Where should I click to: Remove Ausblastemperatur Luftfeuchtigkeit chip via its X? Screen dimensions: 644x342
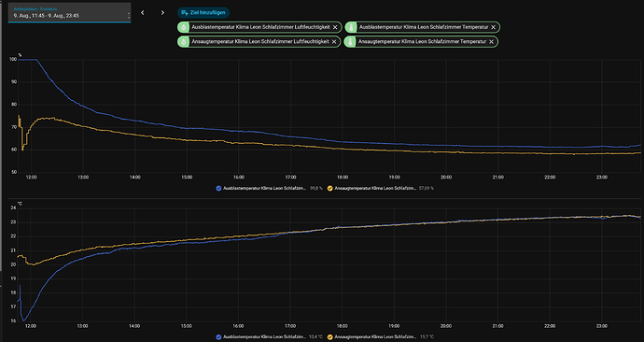pyautogui.click(x=335, y=27)
